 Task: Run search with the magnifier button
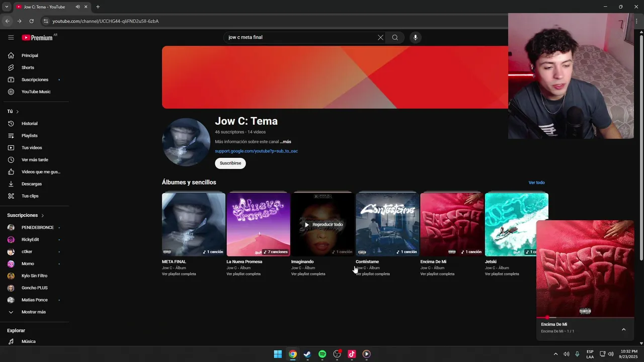[395, 37]
